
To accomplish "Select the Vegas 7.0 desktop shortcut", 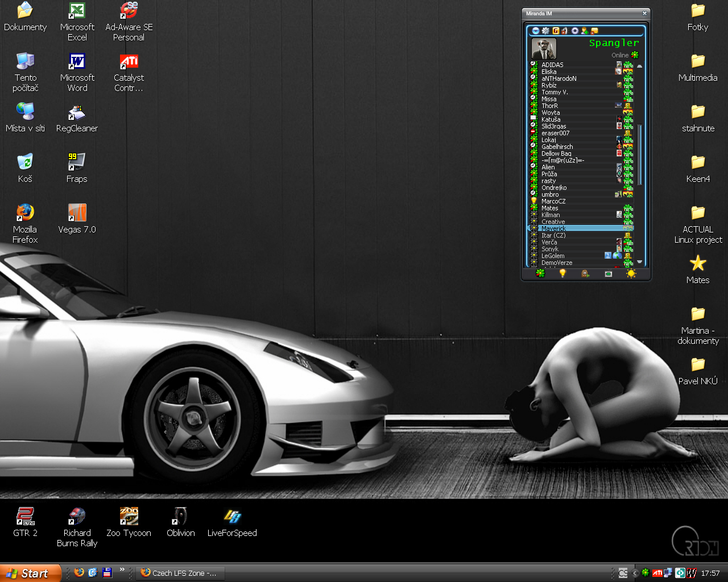I will 77,219.
